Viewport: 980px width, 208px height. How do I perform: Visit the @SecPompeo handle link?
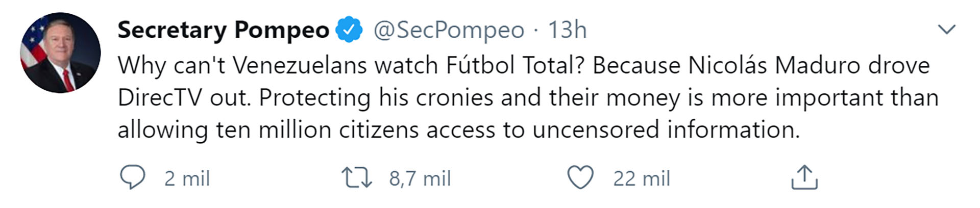[x=449, y=30]
